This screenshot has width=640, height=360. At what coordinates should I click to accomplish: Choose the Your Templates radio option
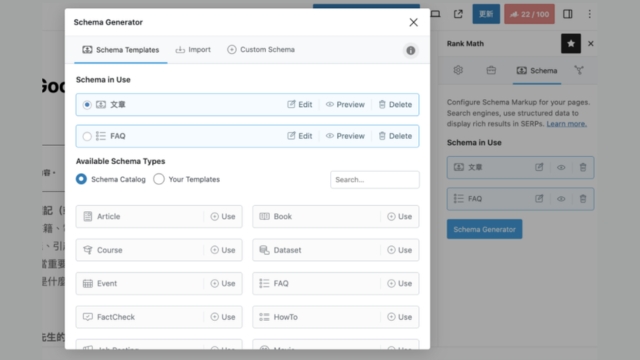pyautogui.click(x=159, y=179)
